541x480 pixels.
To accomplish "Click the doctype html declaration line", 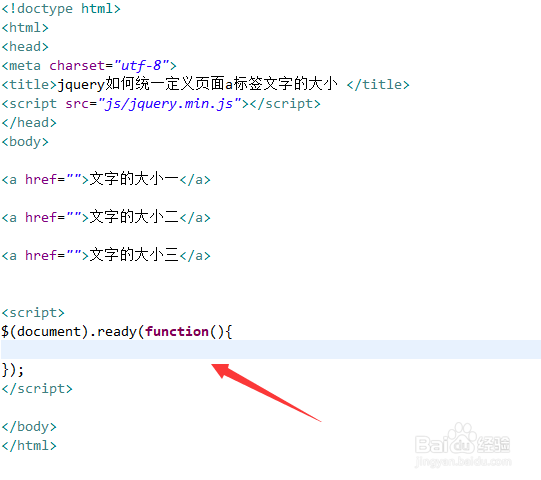I will click(61, 9).
